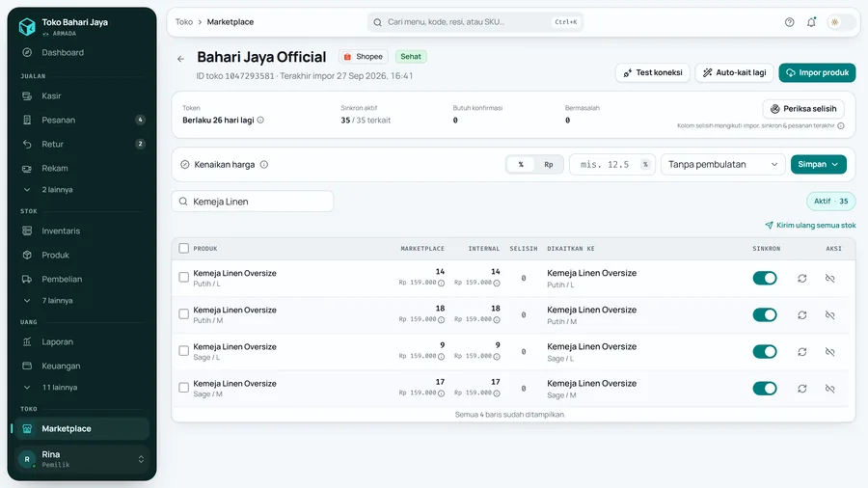Screen dimensions: 868x488
Task: Resync the Sage / M row
Action: point(801,389)
